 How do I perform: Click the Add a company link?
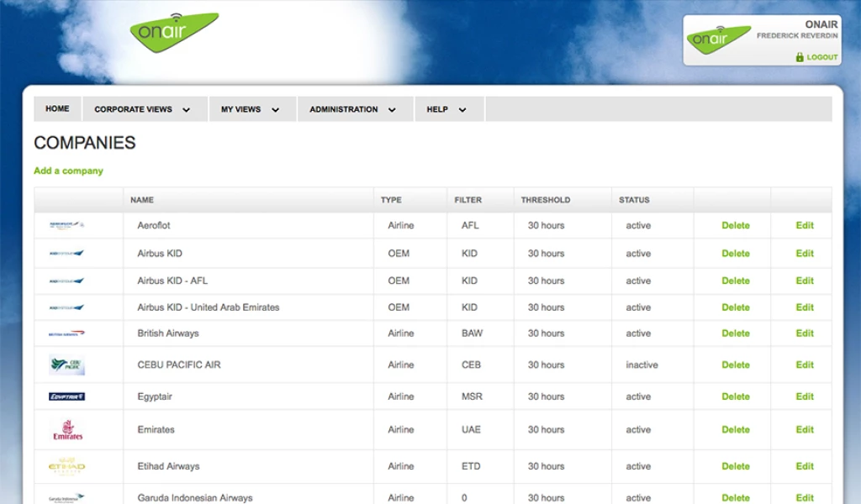(x=68, y=171)
